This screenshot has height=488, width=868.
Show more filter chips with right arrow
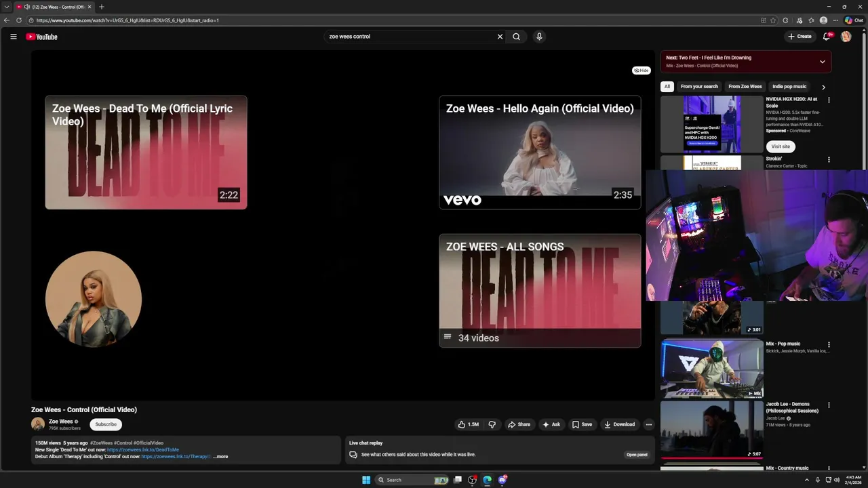(x=823, y=87)
